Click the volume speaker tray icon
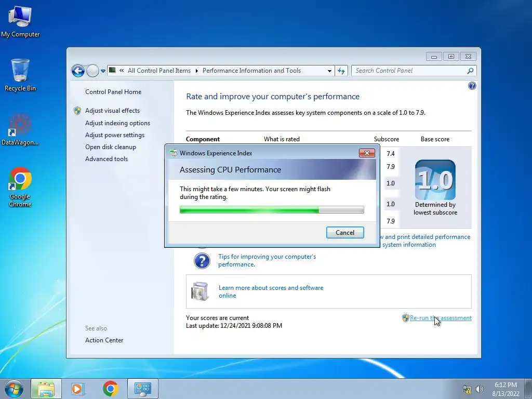This screenshot has width=532, height=399. pos(479,389)
